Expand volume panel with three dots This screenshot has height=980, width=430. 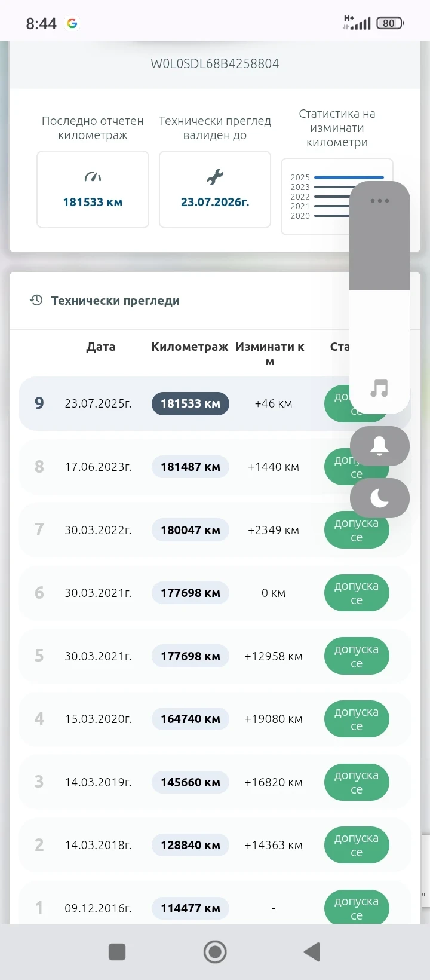(379, 201)
